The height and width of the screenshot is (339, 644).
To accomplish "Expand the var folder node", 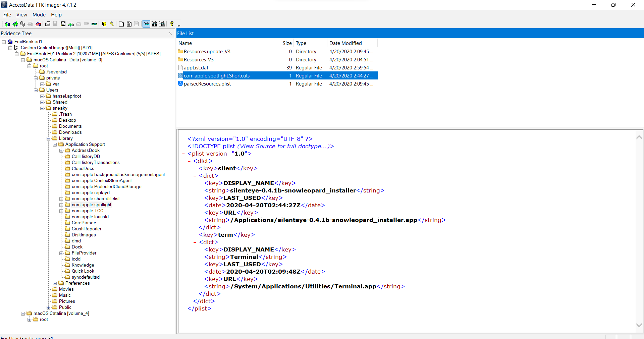I will [x=42, y=84].
